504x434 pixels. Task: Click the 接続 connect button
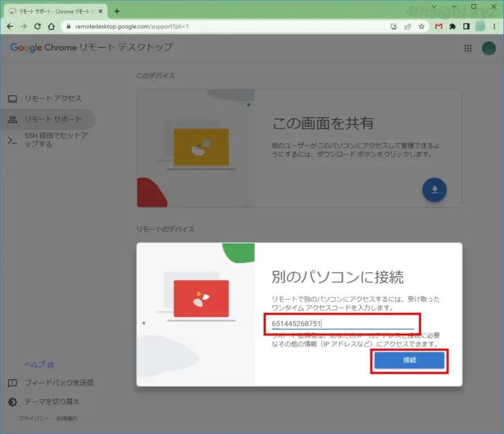click(x=409, y=361)
